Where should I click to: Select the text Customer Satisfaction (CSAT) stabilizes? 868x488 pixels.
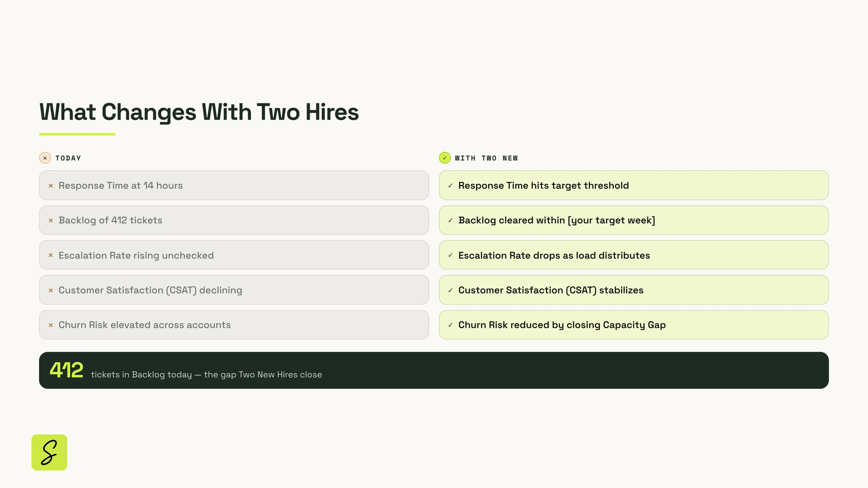point(551,290)
